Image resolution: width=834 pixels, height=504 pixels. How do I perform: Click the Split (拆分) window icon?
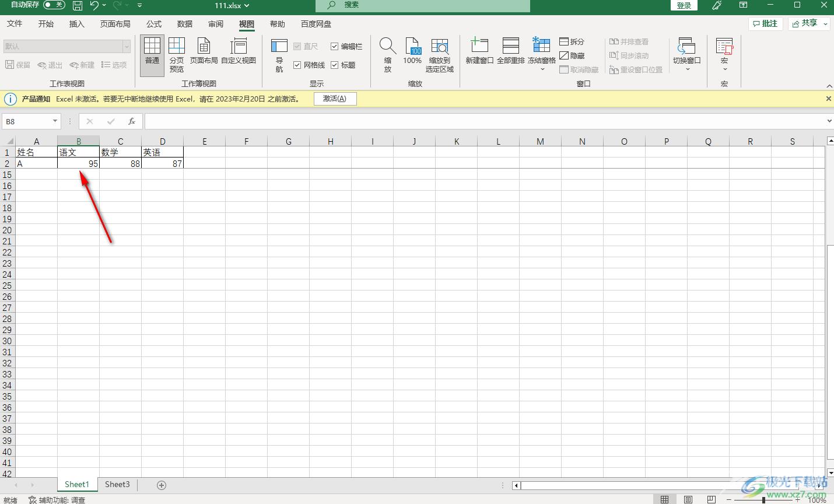point(572,41)
